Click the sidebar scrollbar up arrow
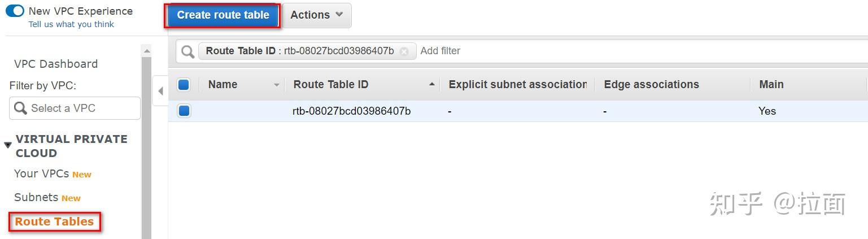Viewport: 868px width, 239px height. (x=147, y=51)
